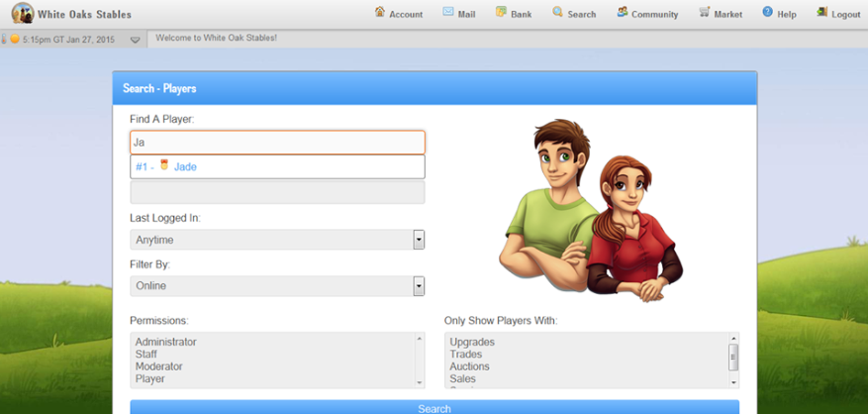Click the sun weather icon beside the time

15,40
